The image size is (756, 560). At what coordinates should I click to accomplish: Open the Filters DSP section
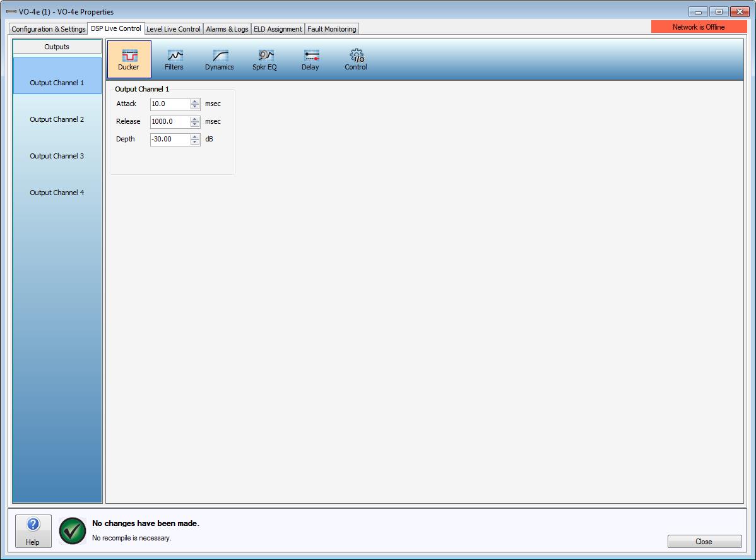[174, 59]
